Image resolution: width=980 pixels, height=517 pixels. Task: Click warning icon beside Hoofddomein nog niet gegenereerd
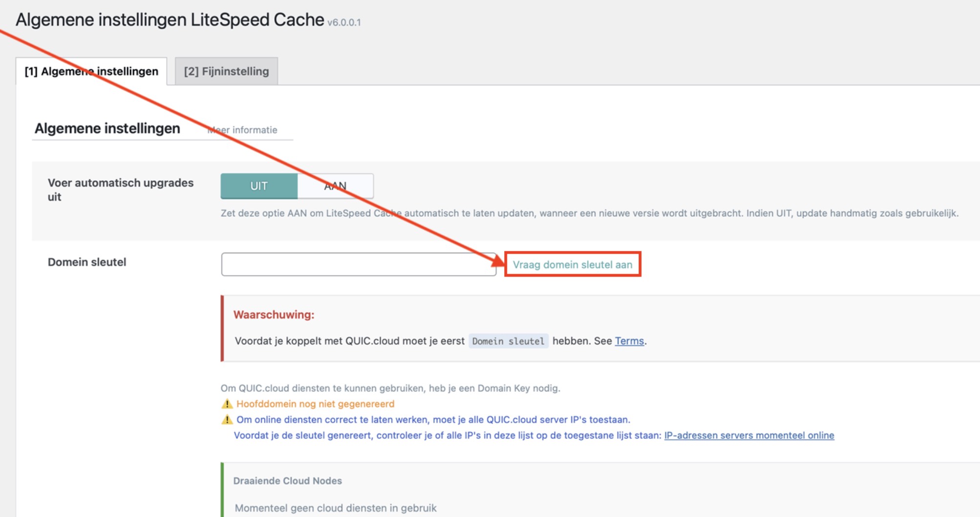click(x=227, y=404)
